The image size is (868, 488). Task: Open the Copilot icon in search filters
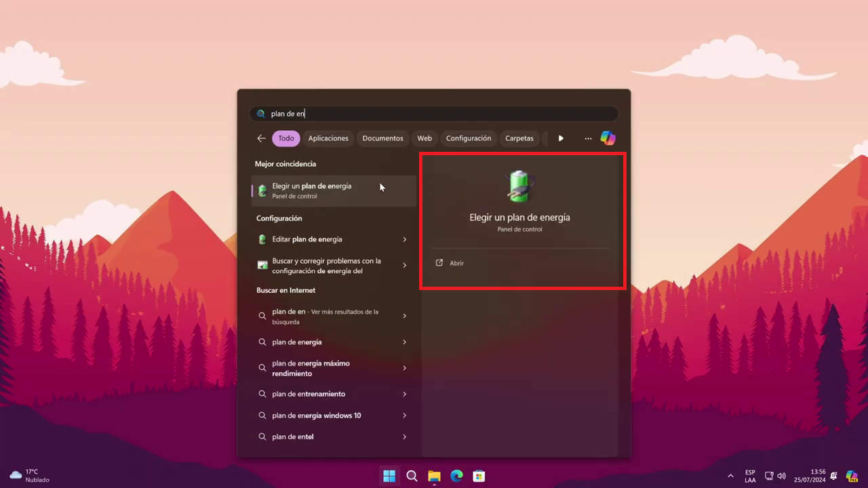pos(608,138)
